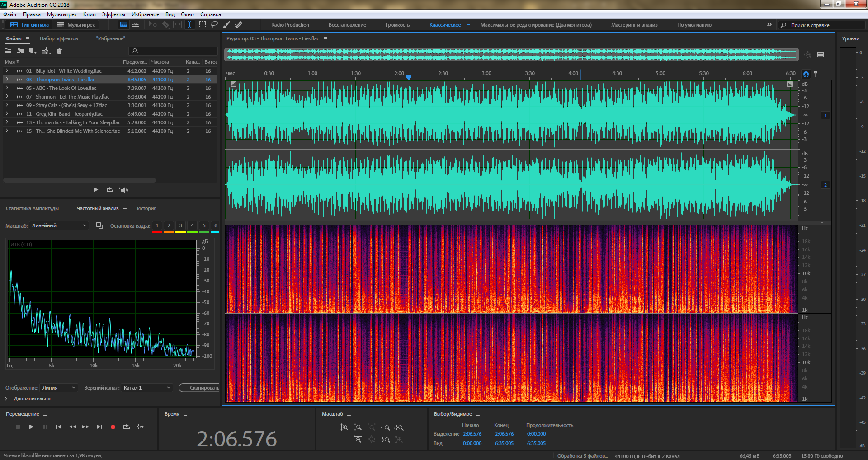Screen dimensions: 868x460
Task: Play audio in the transport panel
Action: click(x=31, y=427)
